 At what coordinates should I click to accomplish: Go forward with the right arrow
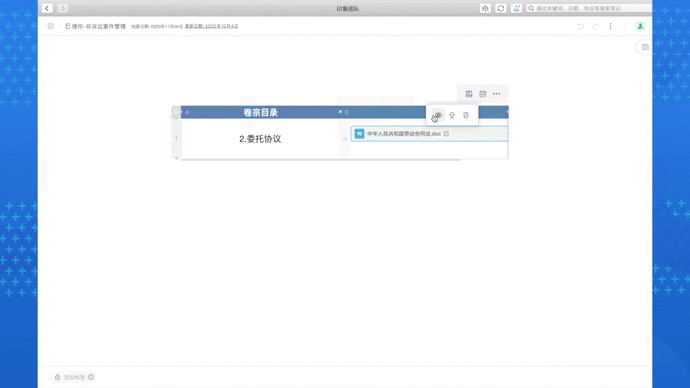pos(62,8)
